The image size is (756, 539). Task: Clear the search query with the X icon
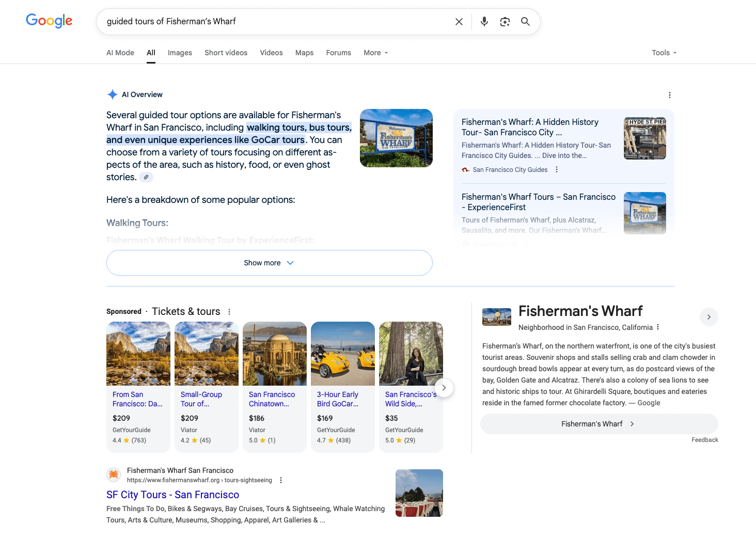(459, 21)
